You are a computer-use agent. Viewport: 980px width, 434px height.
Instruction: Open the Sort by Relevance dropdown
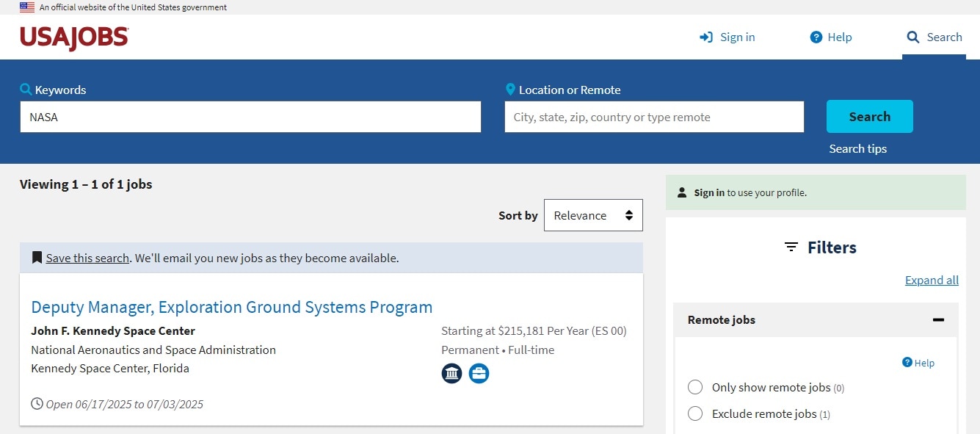[x=593, y=215]
